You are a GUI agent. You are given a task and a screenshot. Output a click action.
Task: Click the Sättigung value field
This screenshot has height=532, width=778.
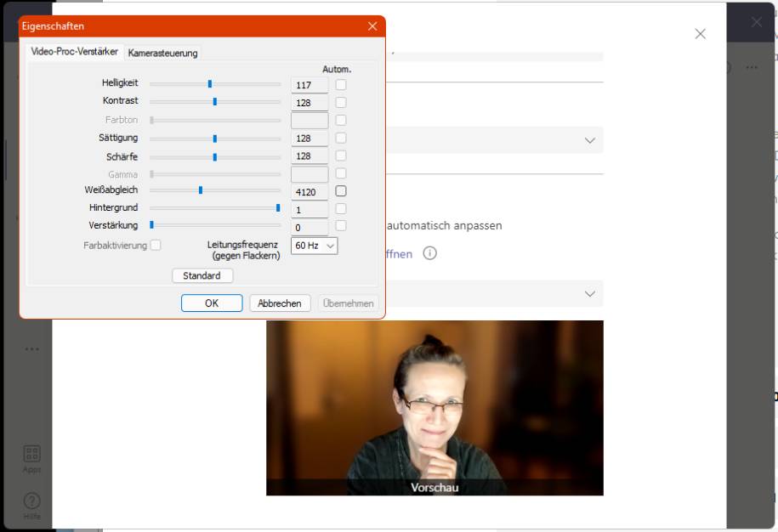click(x=309, y=139)
